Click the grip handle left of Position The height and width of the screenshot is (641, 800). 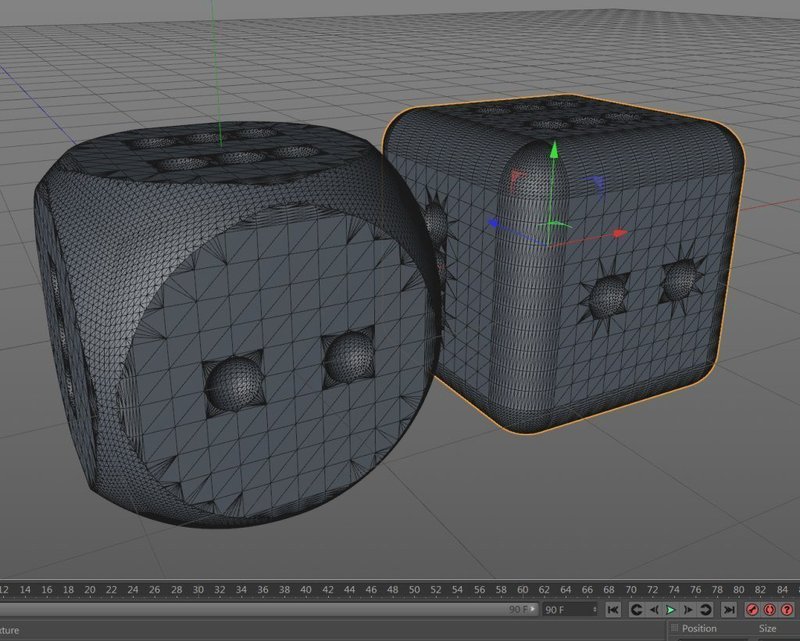tap(674, 628)
